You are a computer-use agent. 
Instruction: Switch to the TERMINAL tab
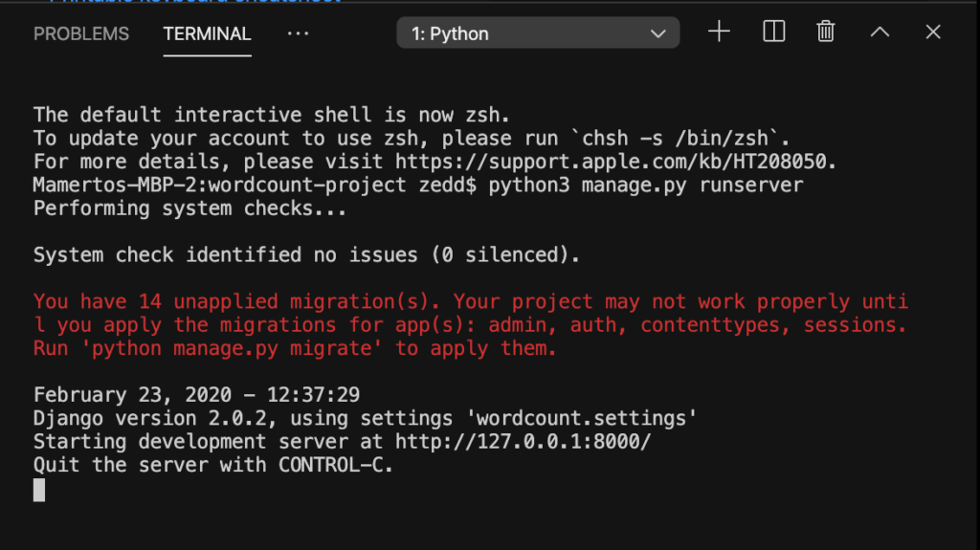pos(207,33)
